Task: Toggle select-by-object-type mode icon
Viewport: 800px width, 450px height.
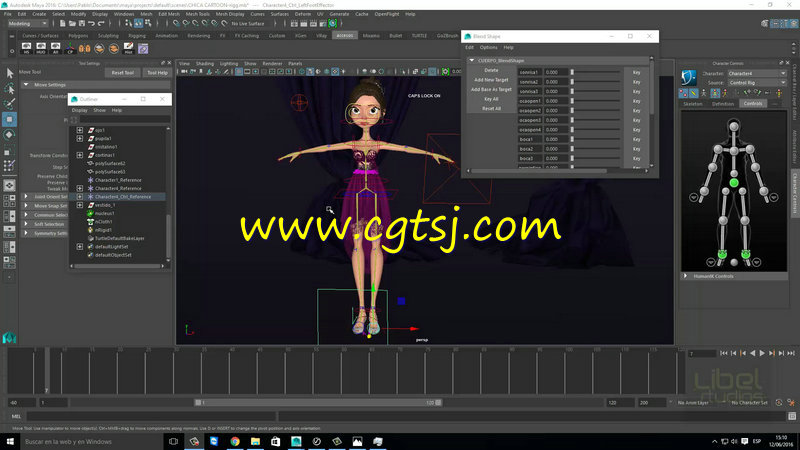Action: pyautogui.click(x=138, y=23)
